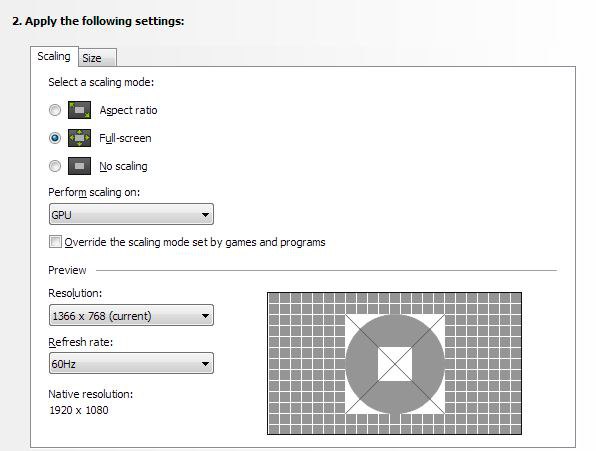
Task: Click the Native resolution 1920 x 1080 value
Action: pyautogui.click(x=79, y=410)
